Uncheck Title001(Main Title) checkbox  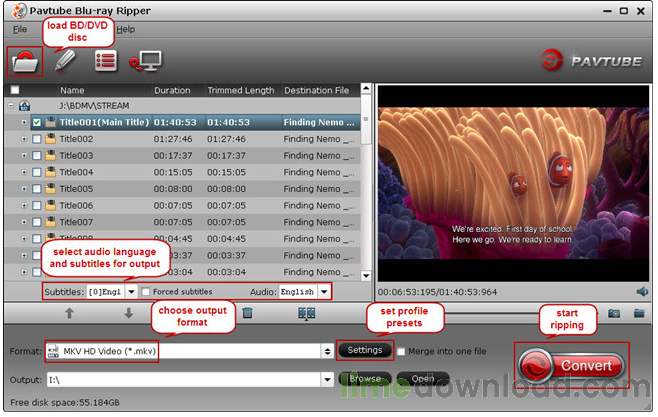[x=37, y=122]
